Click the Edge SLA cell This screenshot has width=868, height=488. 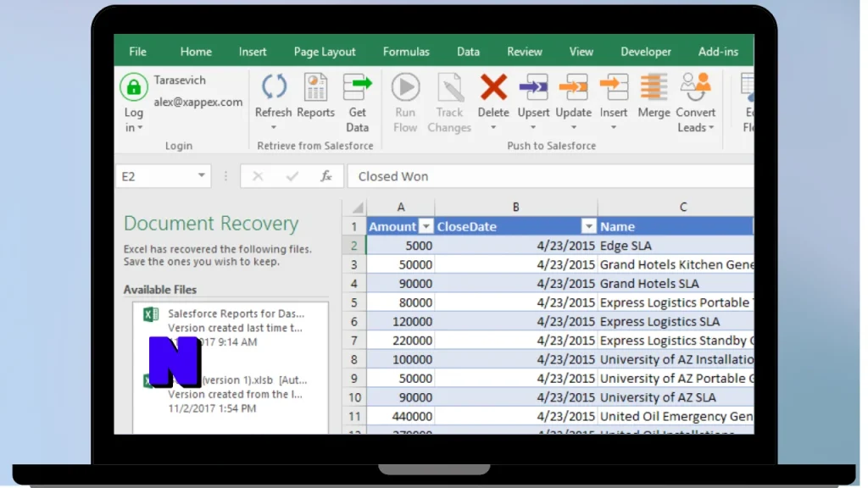(x=676, y=246)
